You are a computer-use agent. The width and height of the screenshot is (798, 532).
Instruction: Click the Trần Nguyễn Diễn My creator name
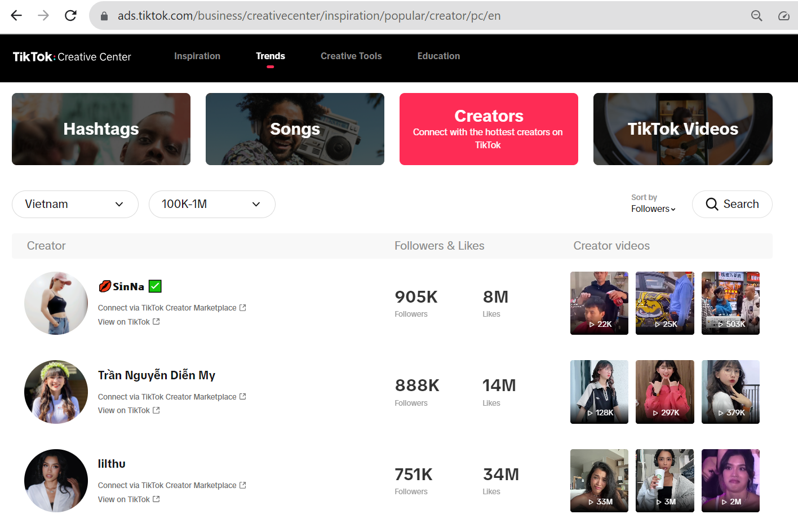point(157,375)
